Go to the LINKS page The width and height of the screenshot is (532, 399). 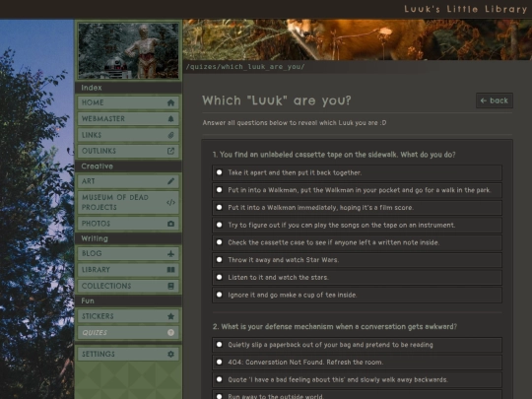pos(128,135)
